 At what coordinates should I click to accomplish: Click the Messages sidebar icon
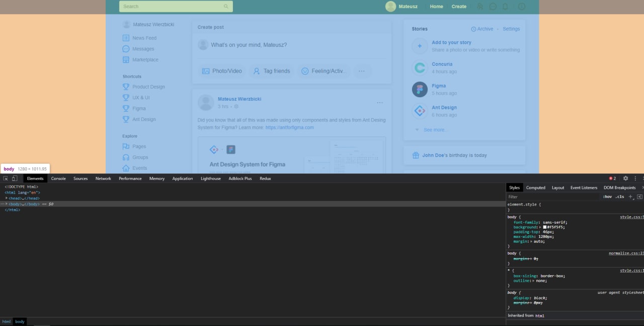tap(126, 49)
